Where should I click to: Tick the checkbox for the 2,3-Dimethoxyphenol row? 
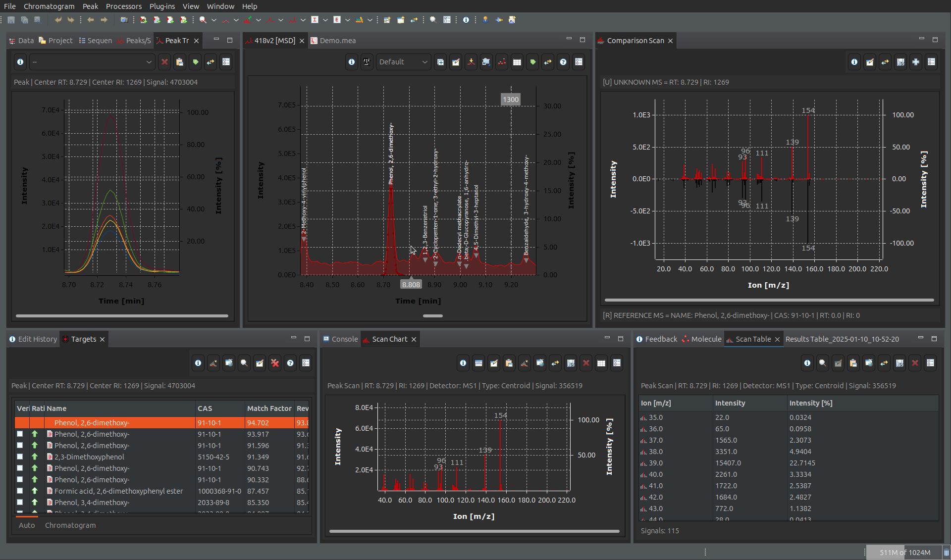pyautogui.click(x=20, y=457)
